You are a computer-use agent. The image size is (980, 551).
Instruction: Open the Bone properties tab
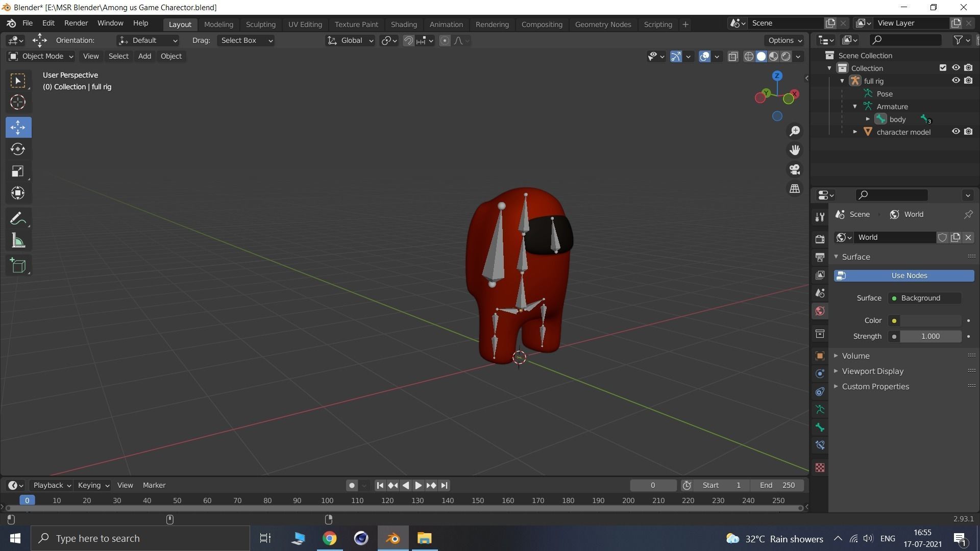(820, 427)
